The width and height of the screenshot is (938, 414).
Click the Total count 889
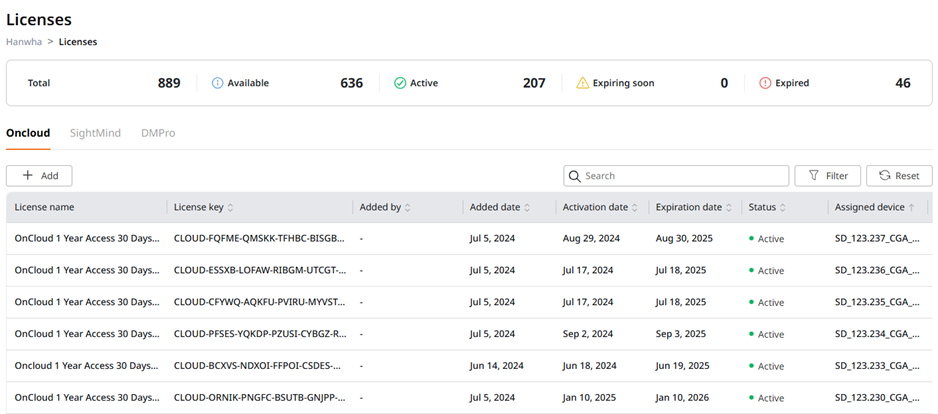pos(169,83)
